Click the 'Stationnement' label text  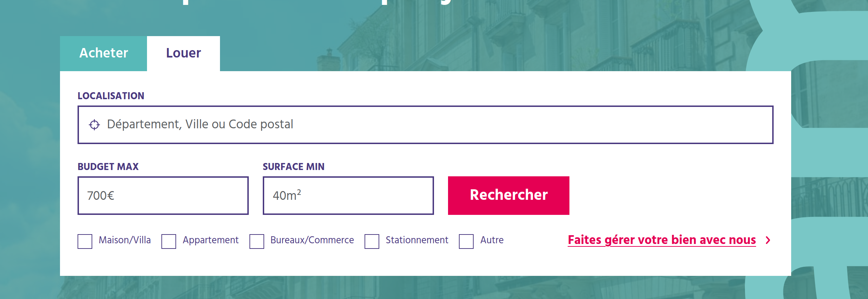click(417, 240)
